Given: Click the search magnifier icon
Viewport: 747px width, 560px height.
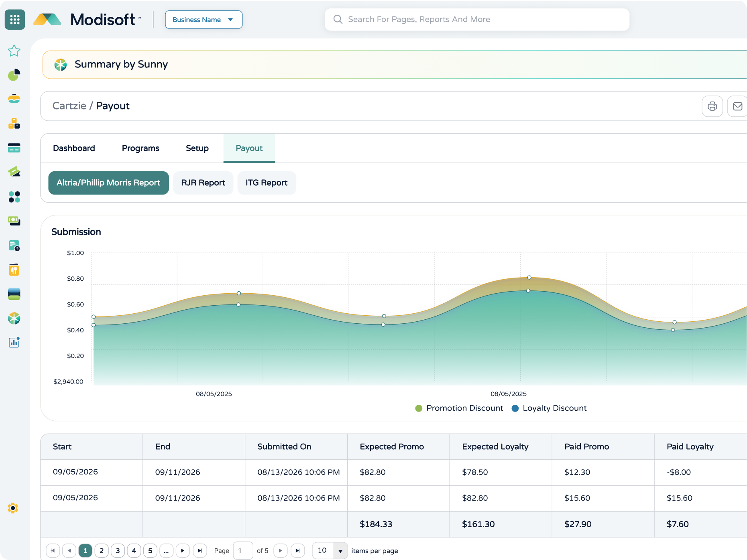Looking at the screenshot, I should (x=338, y=19).
